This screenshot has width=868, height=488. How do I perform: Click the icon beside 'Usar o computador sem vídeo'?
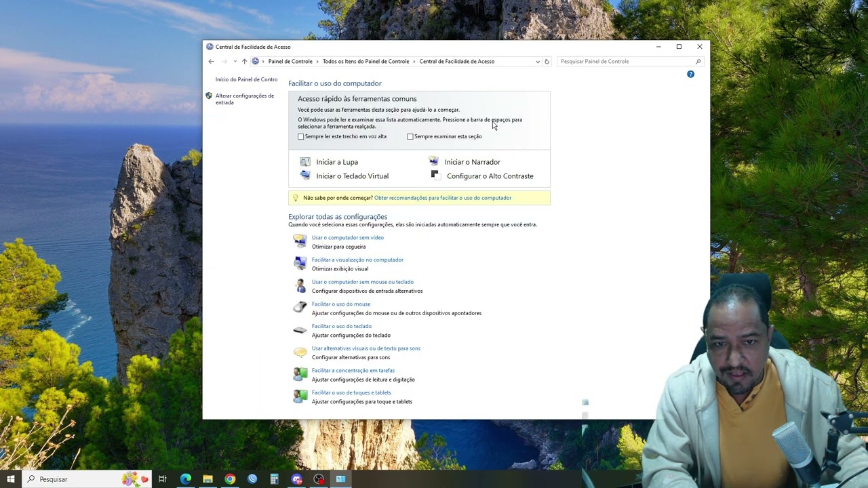(300, 241)
